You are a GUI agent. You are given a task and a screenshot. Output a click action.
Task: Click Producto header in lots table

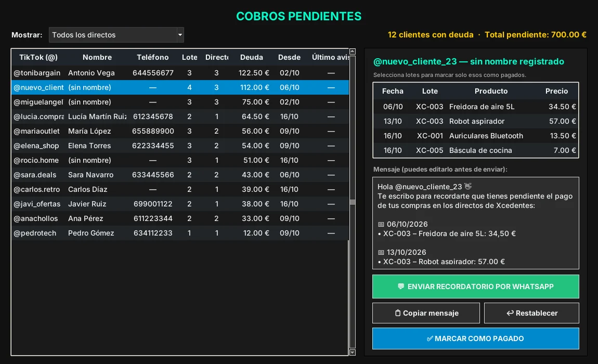point(491,91)
